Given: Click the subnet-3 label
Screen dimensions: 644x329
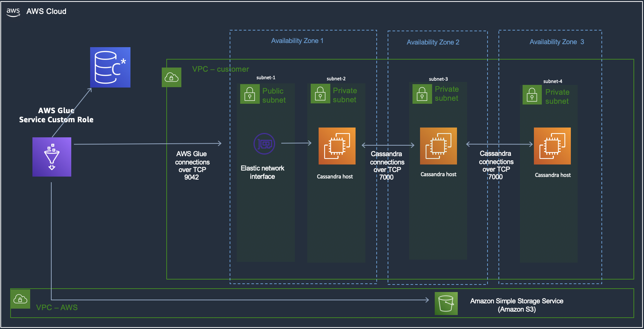Looking at the screenshot, I should point(439,79).
